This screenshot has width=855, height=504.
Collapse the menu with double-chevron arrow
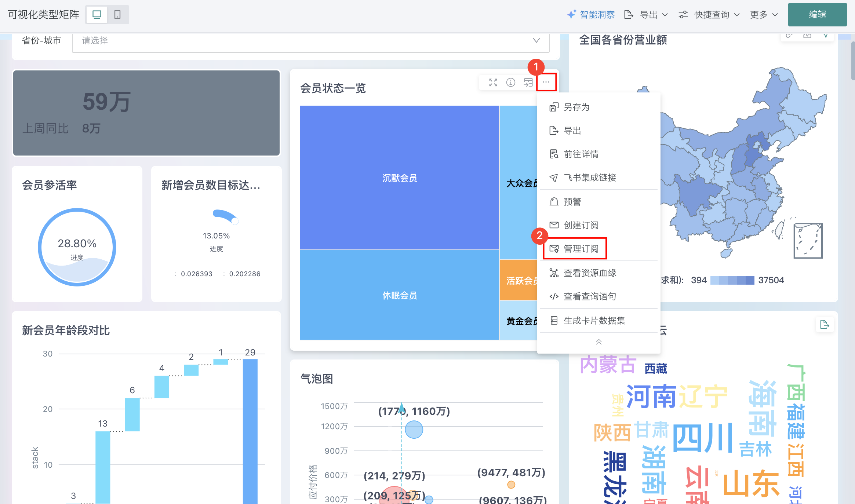pyautogui.click(x=598, y=342)
